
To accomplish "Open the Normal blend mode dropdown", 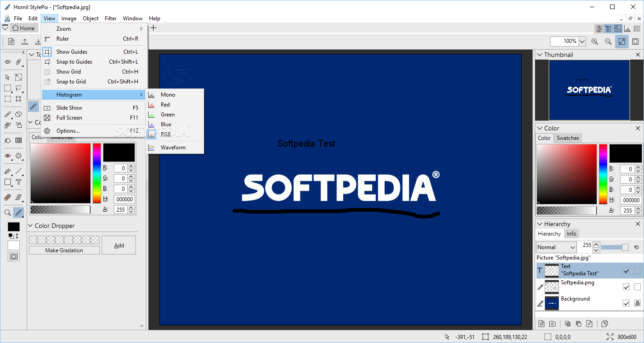I will coord(556,247).
